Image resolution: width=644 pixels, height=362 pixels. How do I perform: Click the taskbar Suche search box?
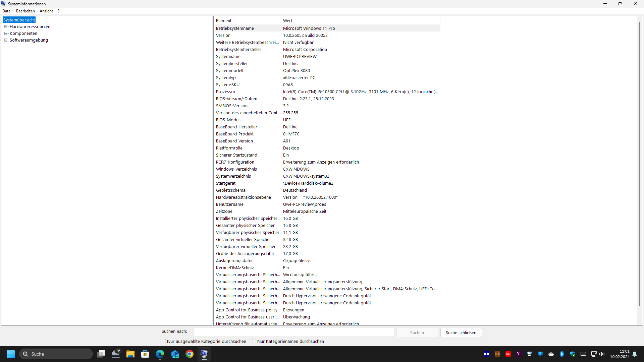tap(56, 354)
